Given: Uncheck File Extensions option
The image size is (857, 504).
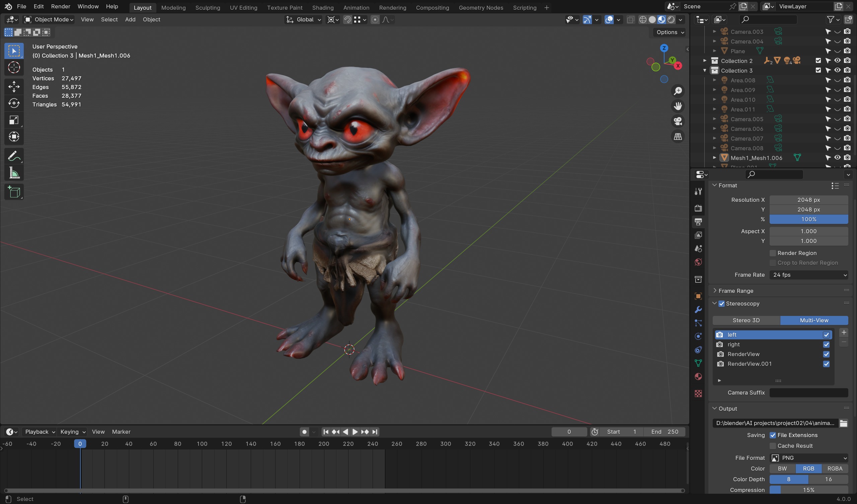Looking at the screenshot, I should pyautogui.click(x=773, y=435).
